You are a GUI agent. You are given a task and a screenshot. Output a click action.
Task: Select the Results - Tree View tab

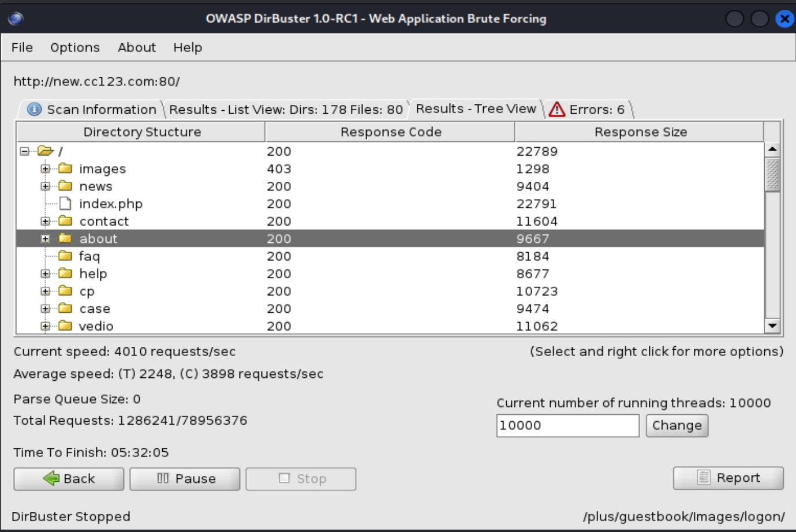pos(476,108)
